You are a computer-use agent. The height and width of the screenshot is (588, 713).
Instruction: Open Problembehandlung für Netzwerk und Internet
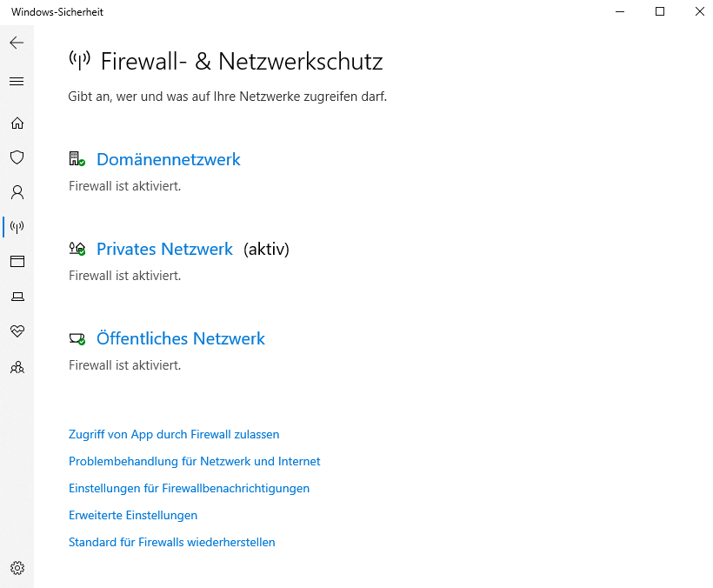[194, 461]
